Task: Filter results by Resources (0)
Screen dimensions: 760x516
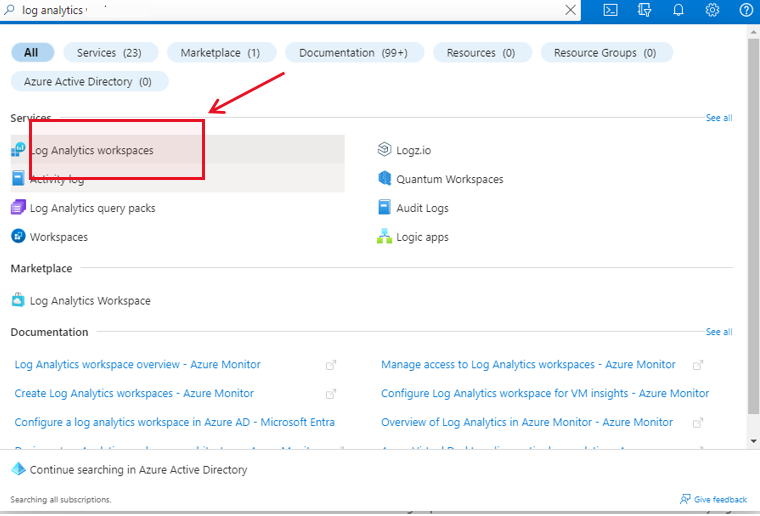Action: click(x=482, y=52)
